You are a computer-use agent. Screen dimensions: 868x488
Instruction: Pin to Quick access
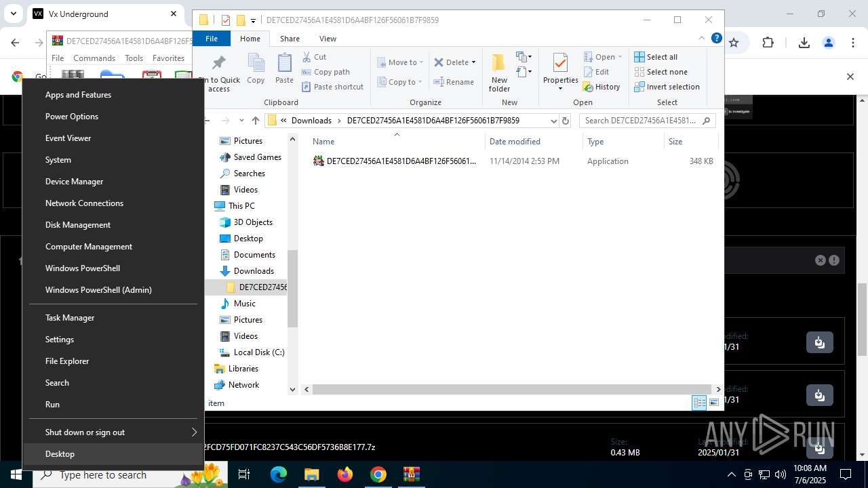[x=219, y=73]
